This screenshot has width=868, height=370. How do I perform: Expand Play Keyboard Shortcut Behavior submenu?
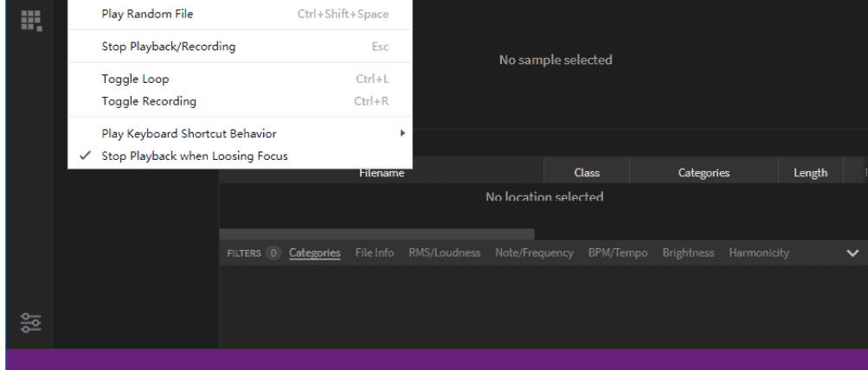240,134
